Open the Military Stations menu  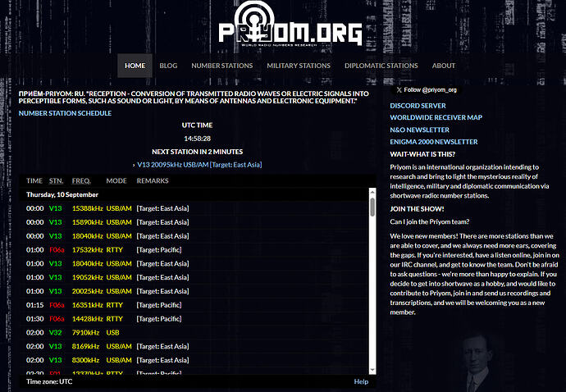pos(299,66)
